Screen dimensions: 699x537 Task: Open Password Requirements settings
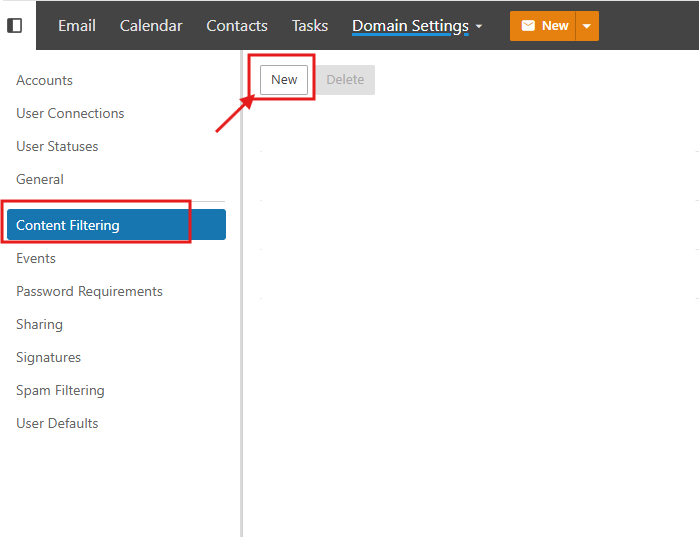[89, 291]
